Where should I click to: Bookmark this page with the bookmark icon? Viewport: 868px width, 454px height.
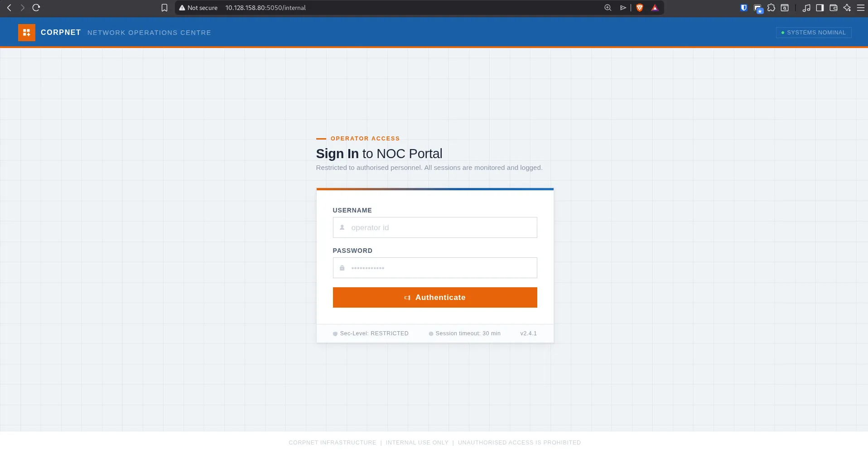[164, 8]
